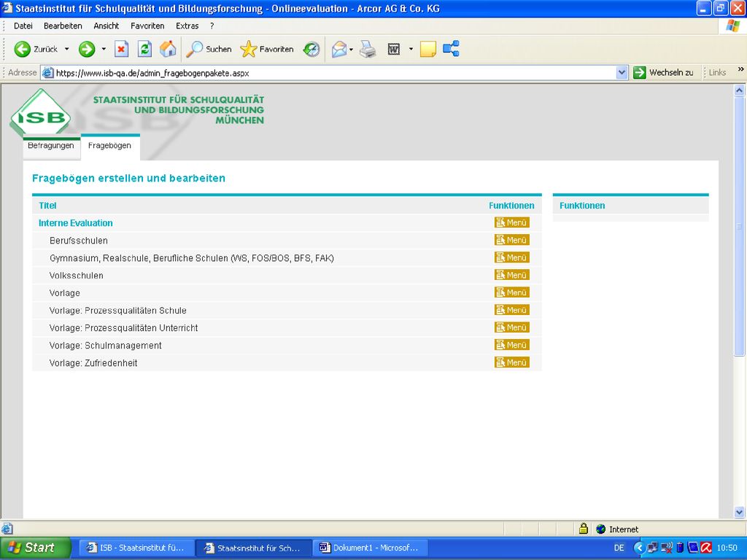Go back with the Zurück arrow icon
The image size is (747, 560).
tap(22, 49)
